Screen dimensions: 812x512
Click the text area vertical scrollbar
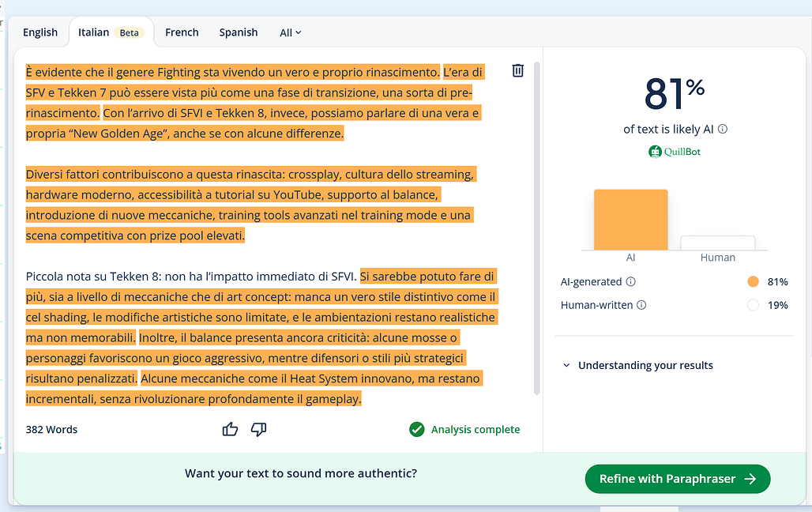pos(537,228)
